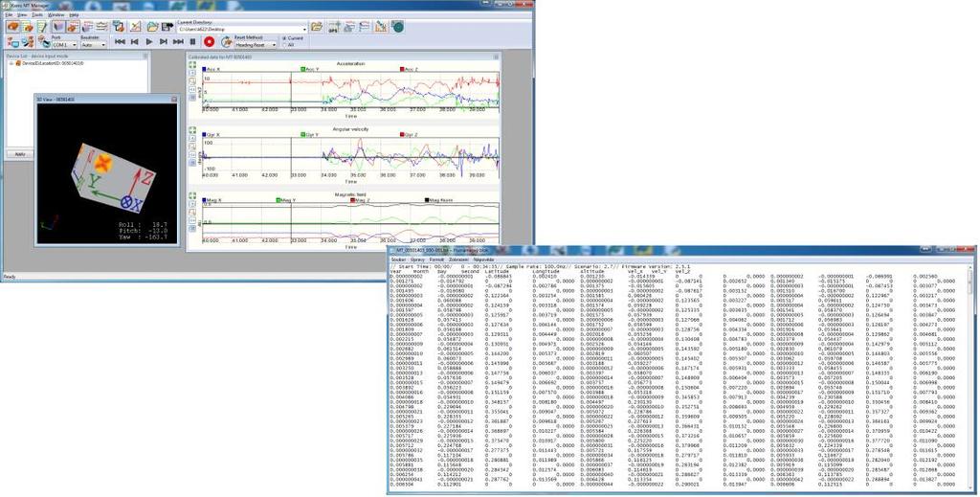Select the All radio button
980x497 pixels.
pos(285,45)
